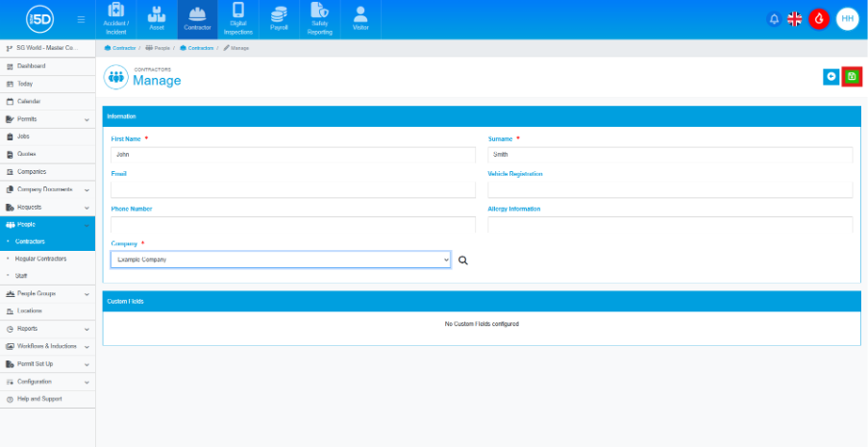Expand People Groups in sidebar
This screenshot has height=447, width=868.
(x=48, y=293)
